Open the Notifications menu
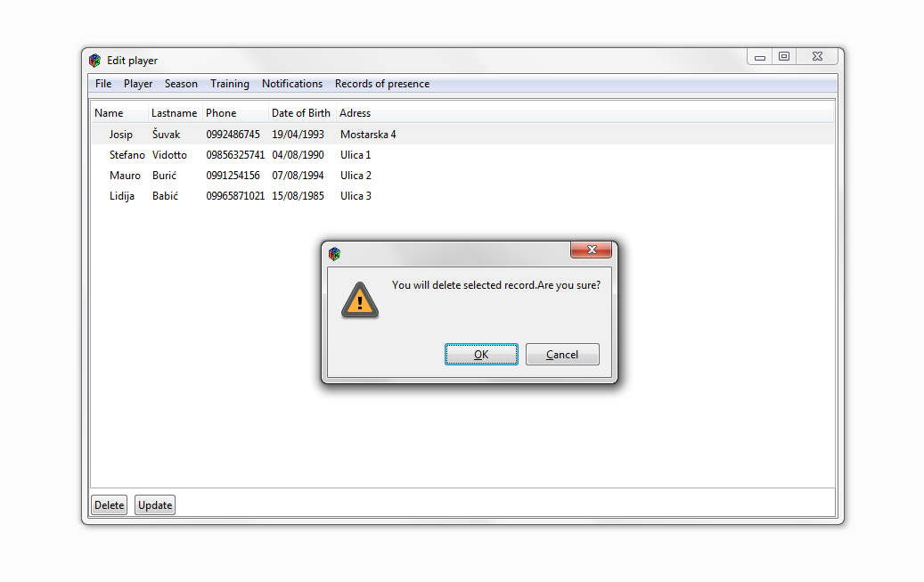Screen dimensions: 924x582 pos(292,84)
